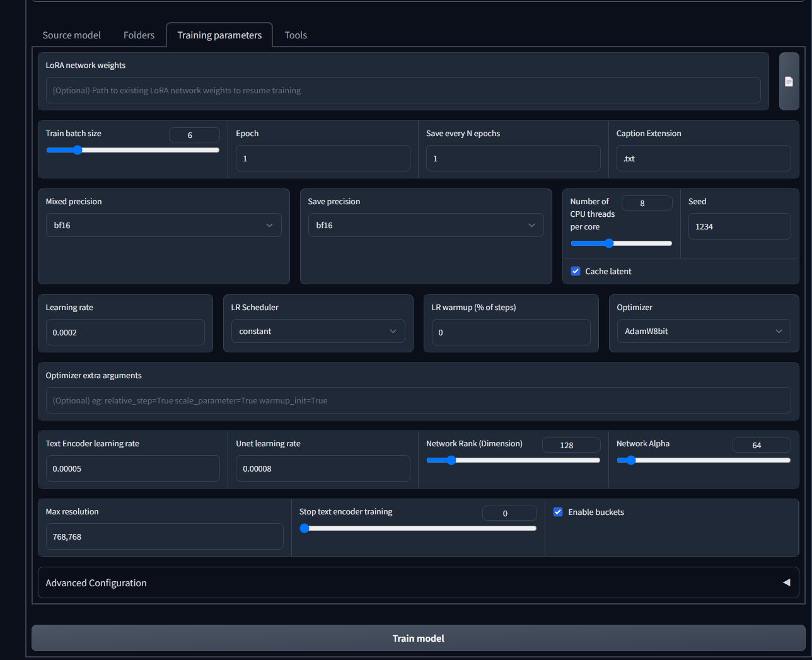The image size is (812, 660).
Task: Open the Folders tab
Action: click(139, 35)
